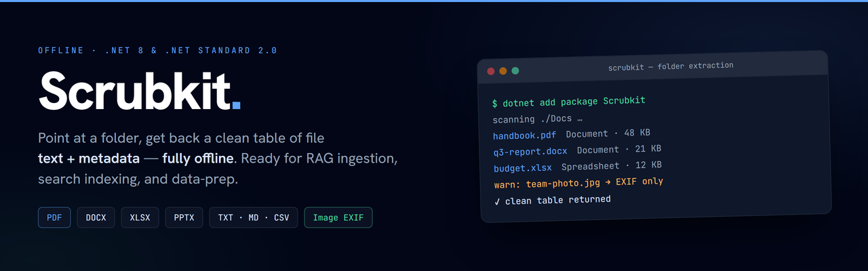Click the TXT · MD · CSV badge
Image resolution: width=868 pixels, height=271 pixels.
coord(254,217)
